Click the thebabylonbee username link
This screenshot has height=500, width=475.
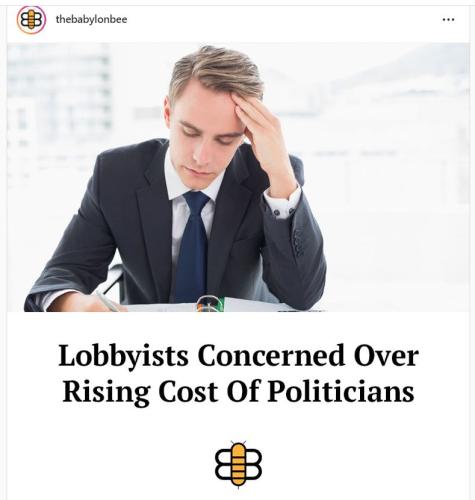click(91, 19)
